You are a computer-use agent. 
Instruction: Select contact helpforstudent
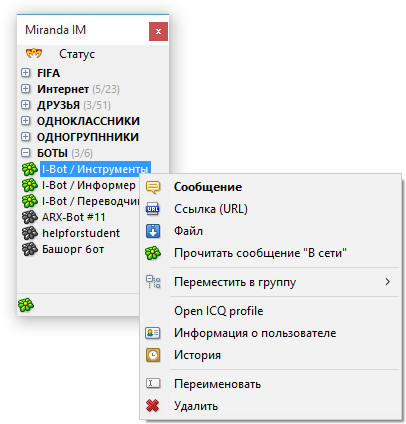coord(81,233)
